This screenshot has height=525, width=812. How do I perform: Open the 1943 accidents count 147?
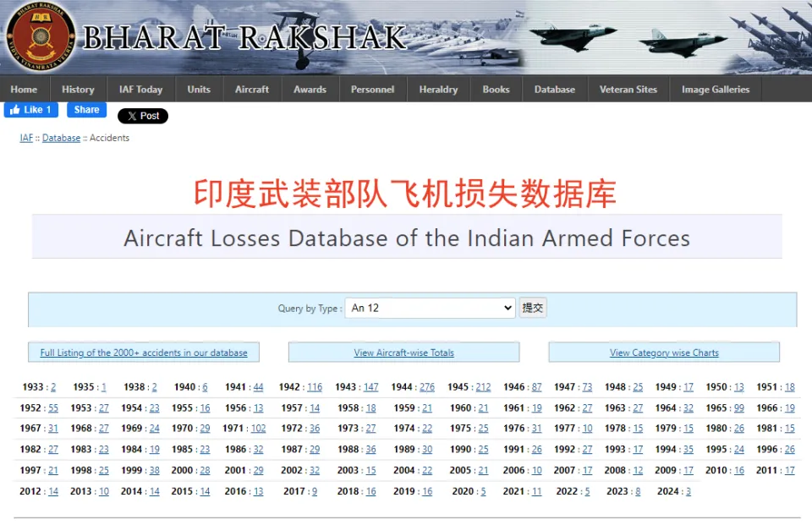(370, 387)
